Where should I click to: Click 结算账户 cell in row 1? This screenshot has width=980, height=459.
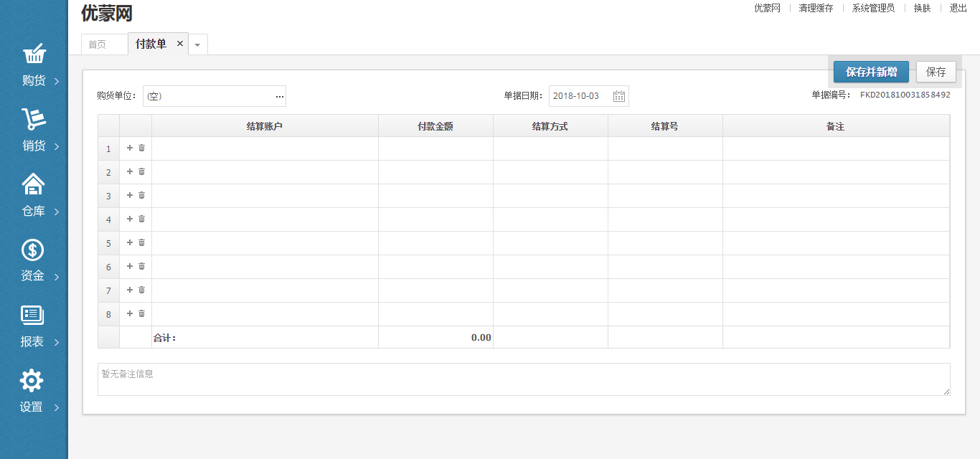265,148
